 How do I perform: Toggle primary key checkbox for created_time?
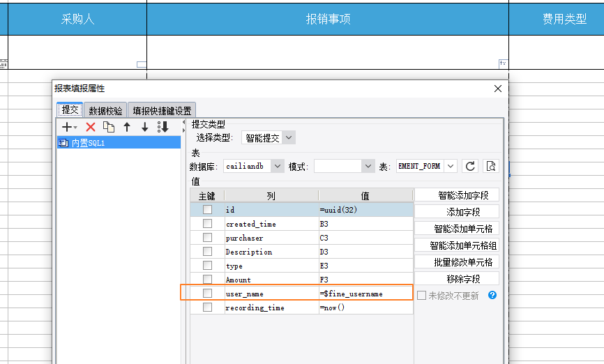coord(207,223)
